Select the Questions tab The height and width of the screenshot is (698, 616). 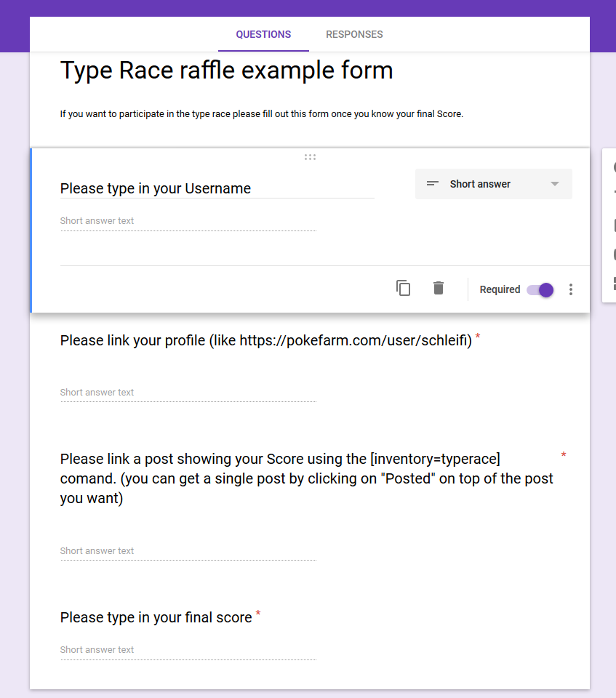263,34
